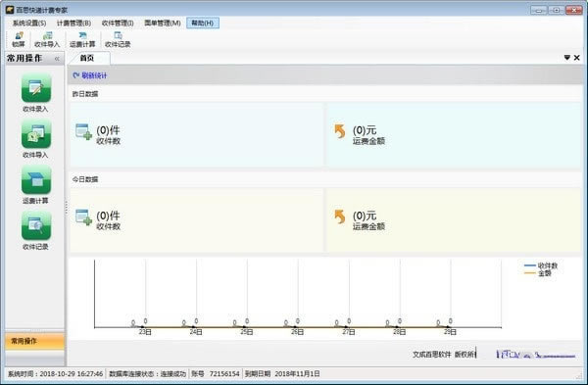Image resolution: width=588 pixels, height=385 pixels.
Task: Click the 锁屏 lock screen toolbar icon
Action: pos(19,40)
